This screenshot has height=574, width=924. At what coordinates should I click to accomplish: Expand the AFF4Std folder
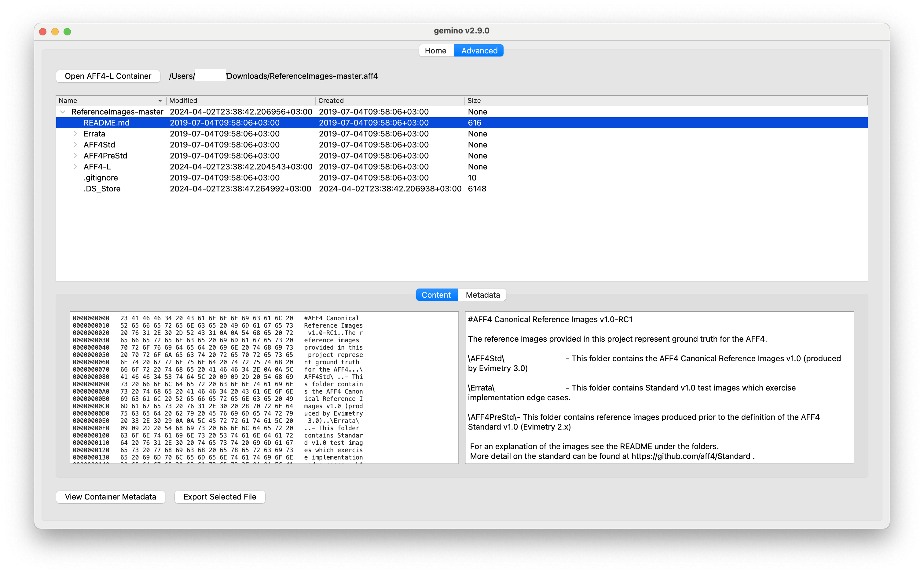point(73,145)
